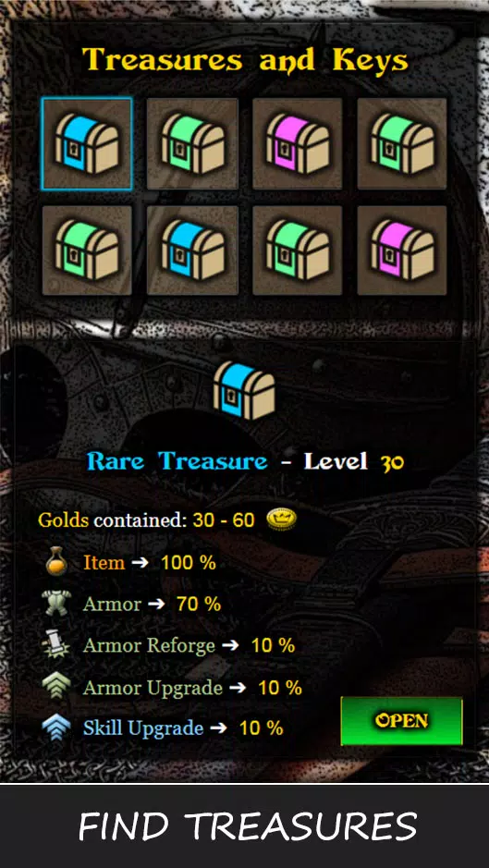Select the pink chest in top row
The height and width of the screenshot is (868, 489).
[x=298, y=144]
